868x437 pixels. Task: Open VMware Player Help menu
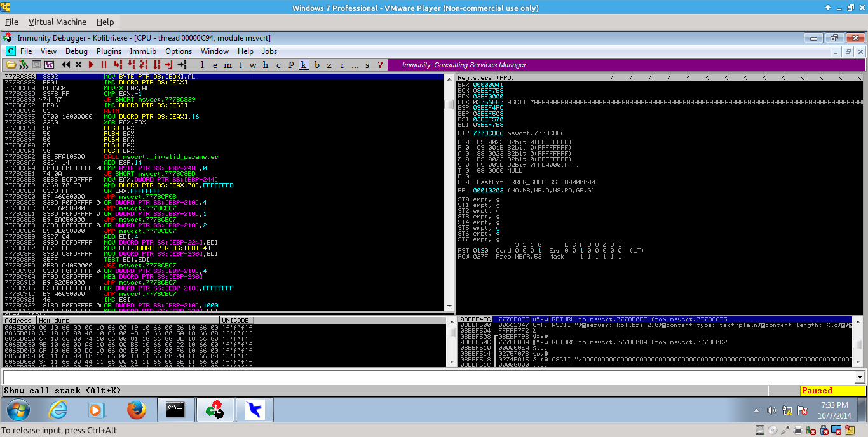point(105,22)
